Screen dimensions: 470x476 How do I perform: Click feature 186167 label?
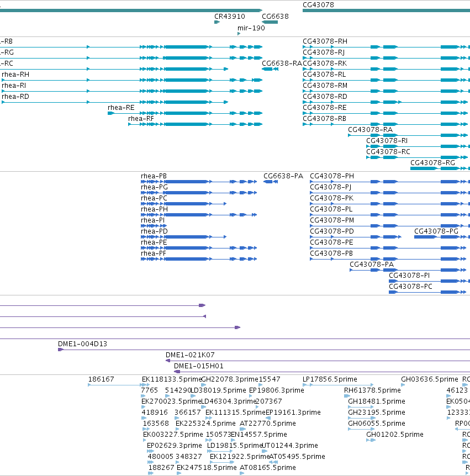coord(101,379)
